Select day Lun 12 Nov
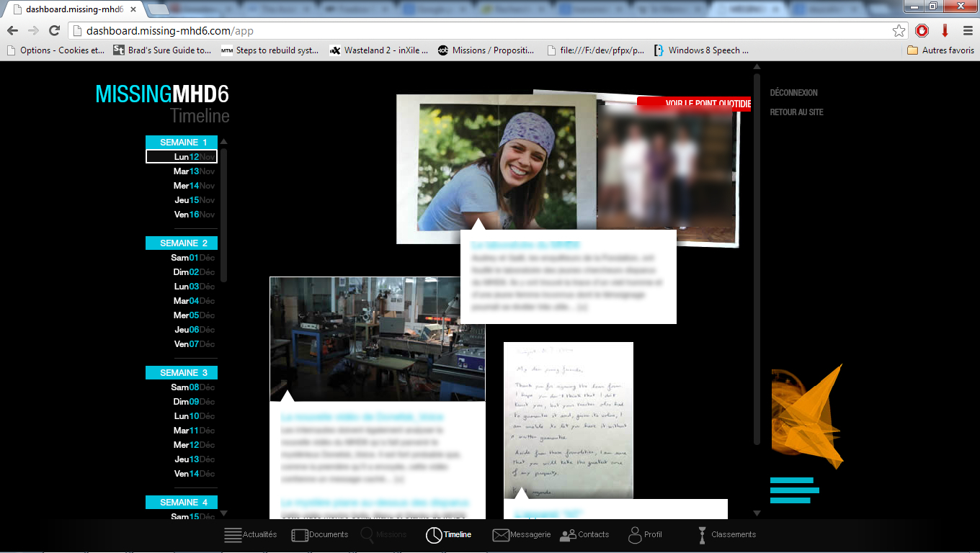The image size is (980, 553). coord(182,157)
